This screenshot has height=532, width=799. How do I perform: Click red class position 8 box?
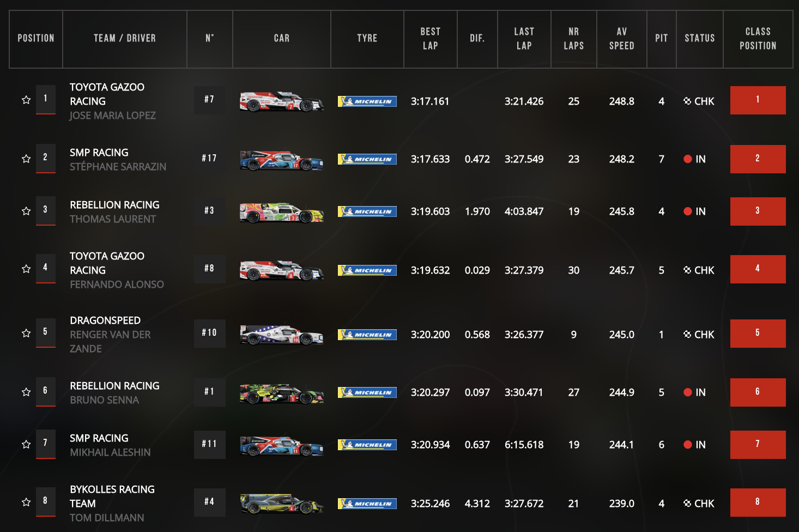click(x=758, y=503)
